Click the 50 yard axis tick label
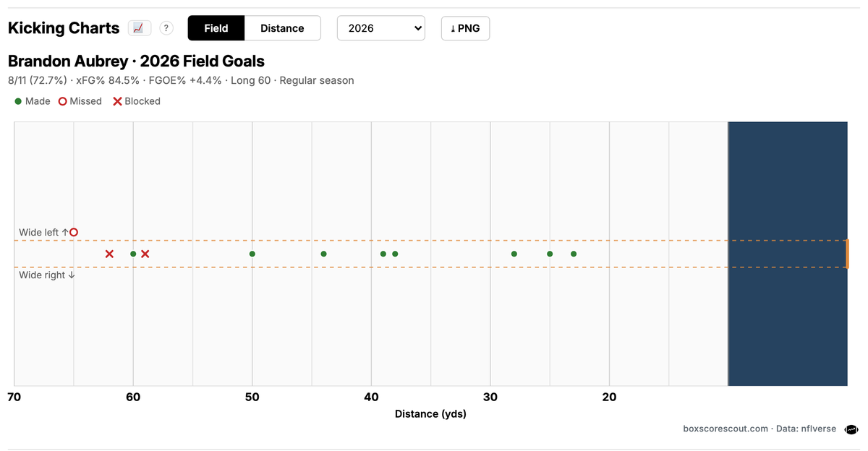The height and width of the screenshot is (451, 868). click(252, 397)
